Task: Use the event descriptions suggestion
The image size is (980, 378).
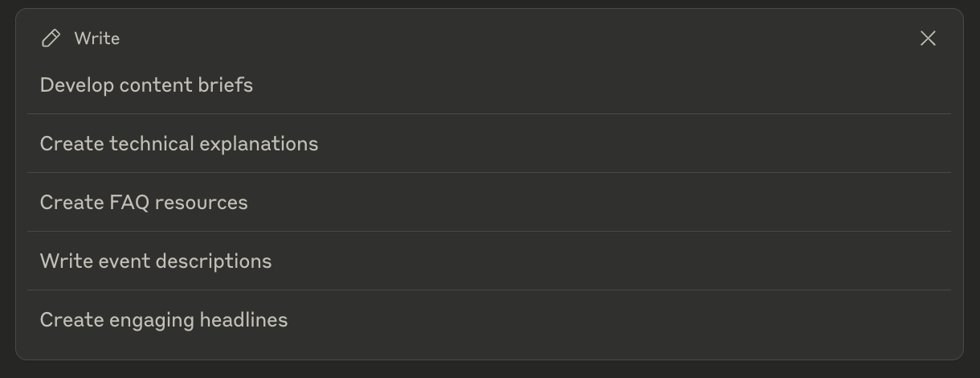Action: click(489, 261)
